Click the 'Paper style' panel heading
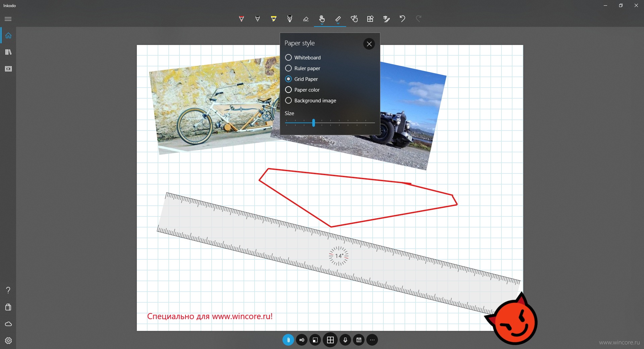This screenshot has width=644, height=349. pos(300,43)
